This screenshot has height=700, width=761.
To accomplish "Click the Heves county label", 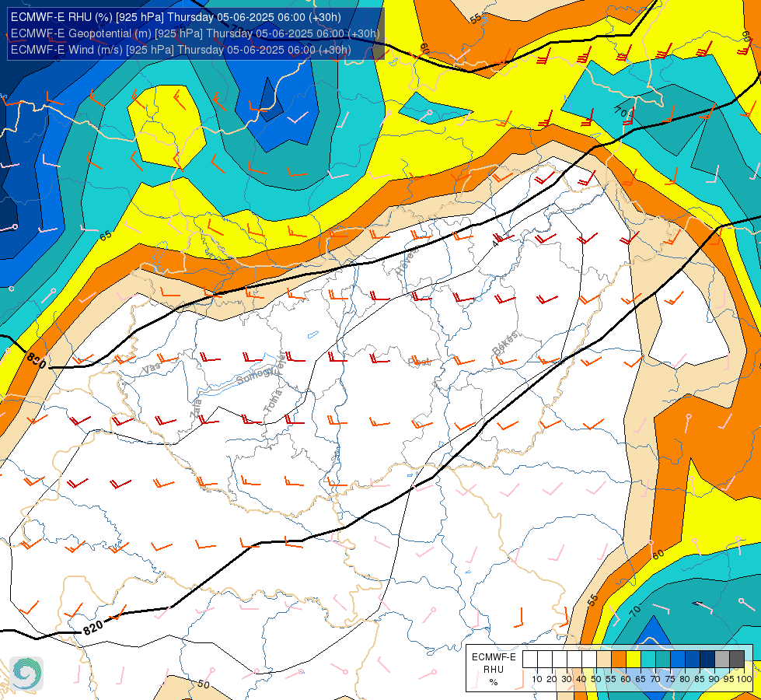I will click(407, 261).
